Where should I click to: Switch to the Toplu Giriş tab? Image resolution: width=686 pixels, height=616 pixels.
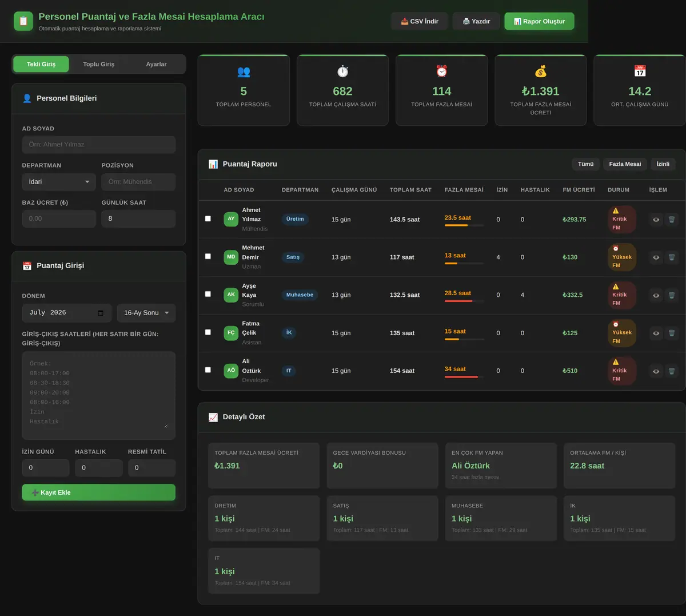99,64
